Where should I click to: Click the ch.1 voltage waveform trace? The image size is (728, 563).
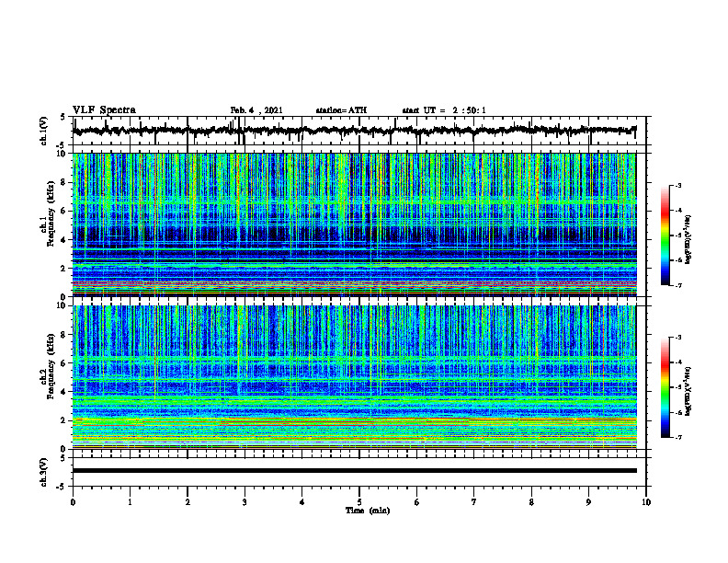coord(354,131)
